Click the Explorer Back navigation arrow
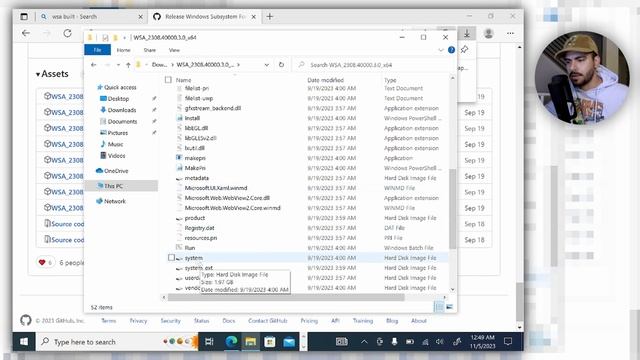 click(93, 65)
